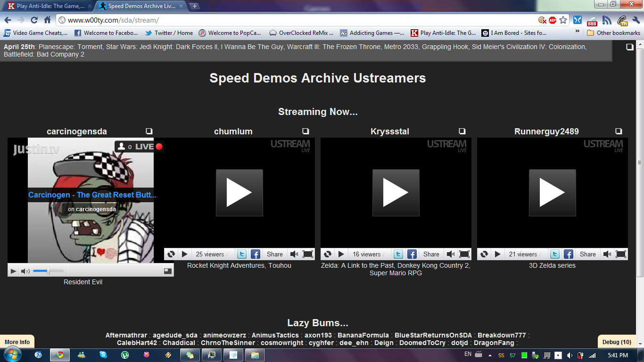Adjust the justin.tv volume slider
Image resolution: width=644 pixels, height=362 pixels.
(48, 271)
